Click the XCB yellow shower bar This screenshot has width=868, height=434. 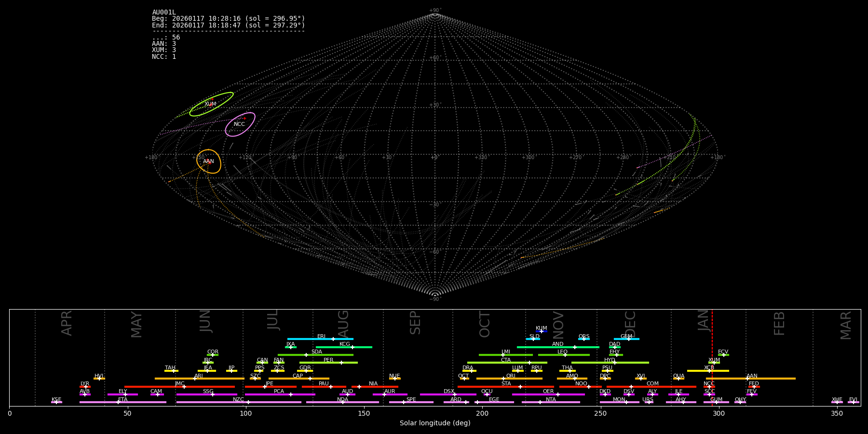click(708, 371)
